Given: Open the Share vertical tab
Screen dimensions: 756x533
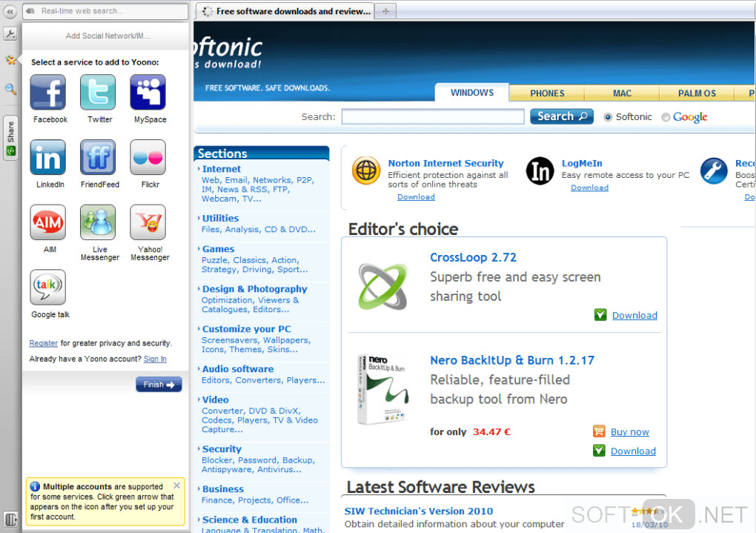Looking at the screenshot, I should pos(10,138).
